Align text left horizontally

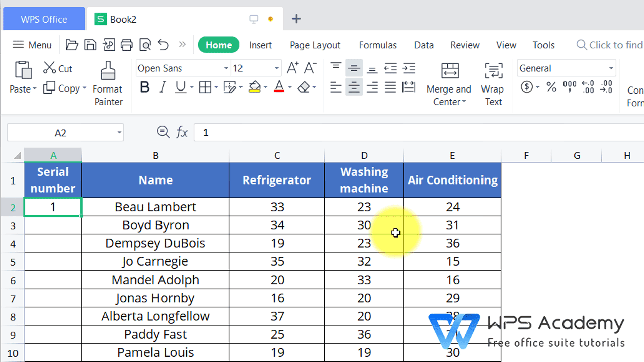click(336, 87)
